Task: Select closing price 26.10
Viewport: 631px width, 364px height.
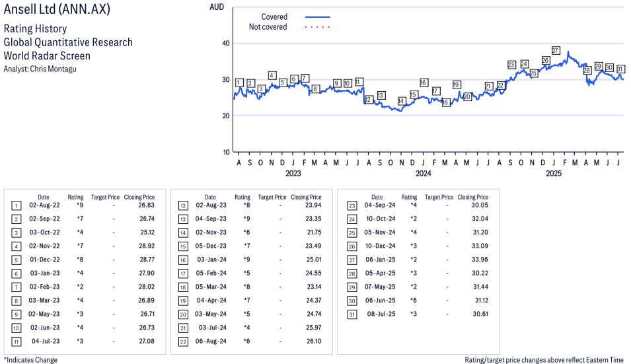Action: [x=314, y=341]
